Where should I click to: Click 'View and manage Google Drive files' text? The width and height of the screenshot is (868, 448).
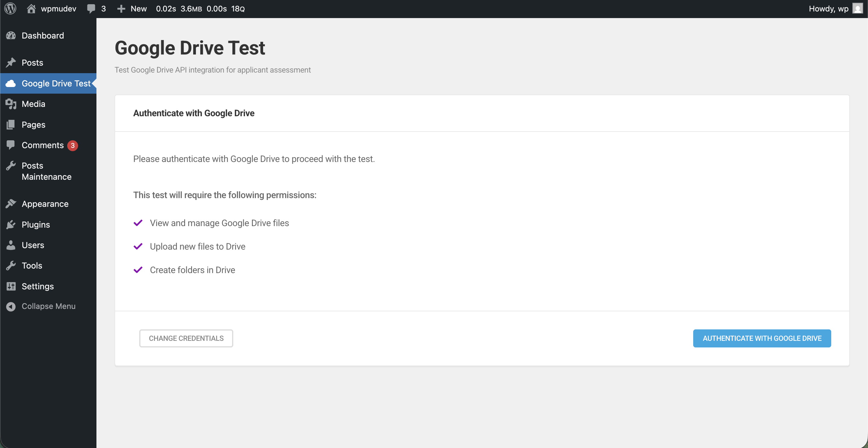219,223
